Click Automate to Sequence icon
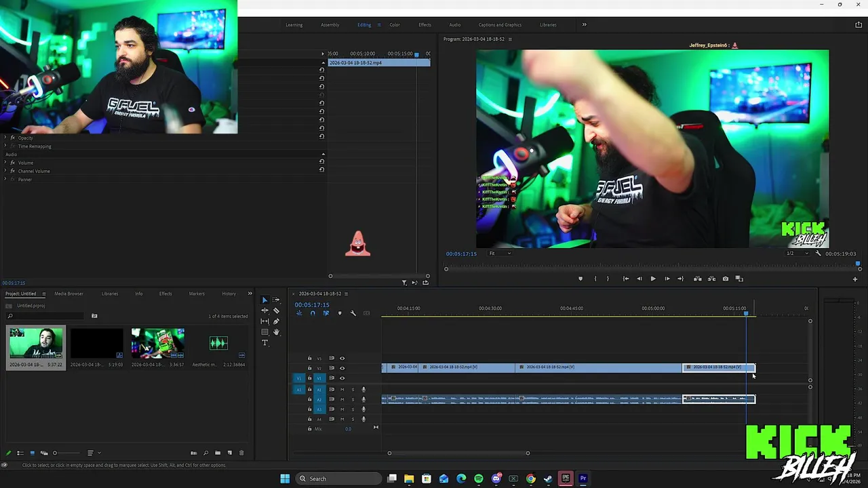 click(194, 453)
